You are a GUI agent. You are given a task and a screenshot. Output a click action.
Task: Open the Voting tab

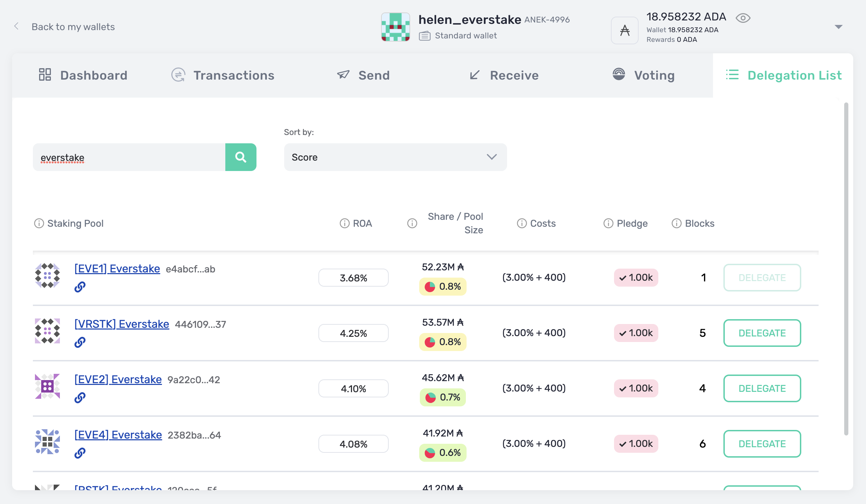[644, 75]
